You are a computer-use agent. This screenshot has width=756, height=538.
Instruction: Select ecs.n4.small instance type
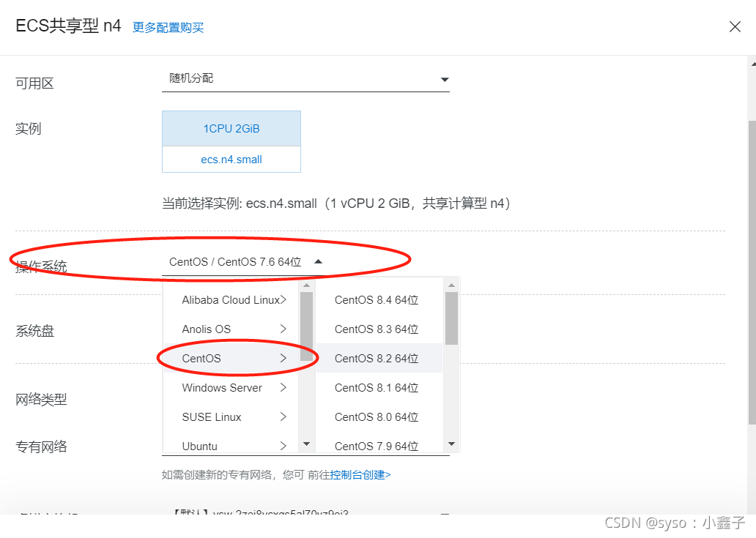click(231, 160)
